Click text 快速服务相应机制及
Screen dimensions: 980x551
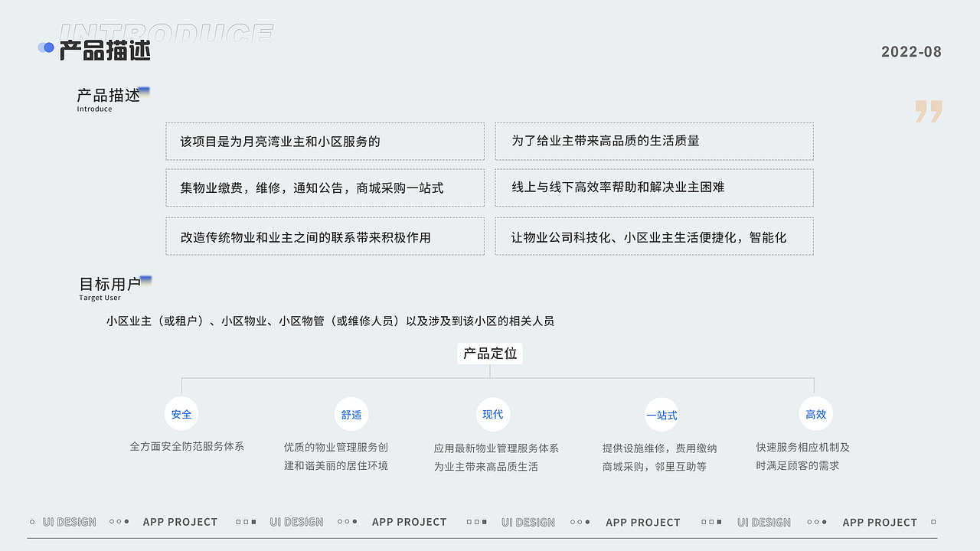click(x=803, y=447)
